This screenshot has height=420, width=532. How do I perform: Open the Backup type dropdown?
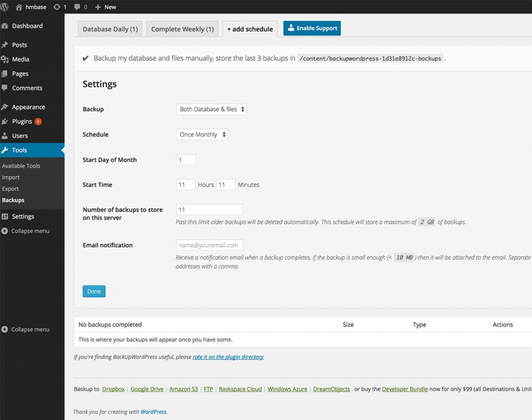pyautogui.click(x=210, y=109)
